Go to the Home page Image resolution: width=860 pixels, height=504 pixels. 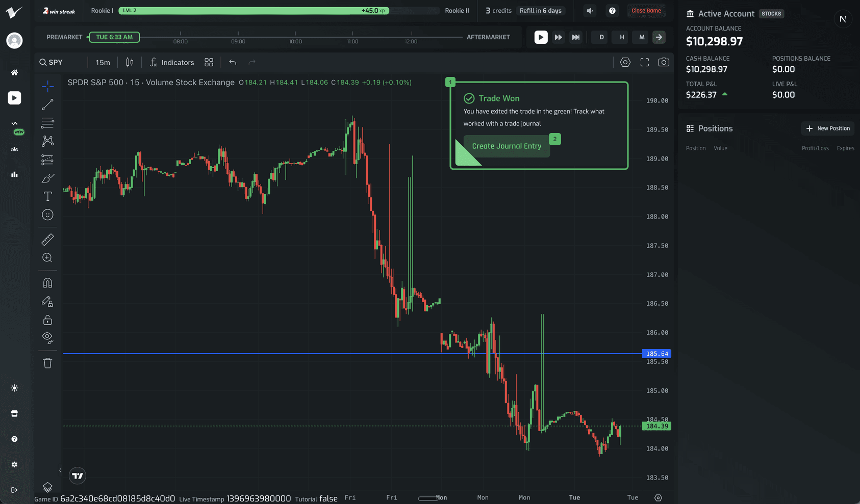point(14,72)
